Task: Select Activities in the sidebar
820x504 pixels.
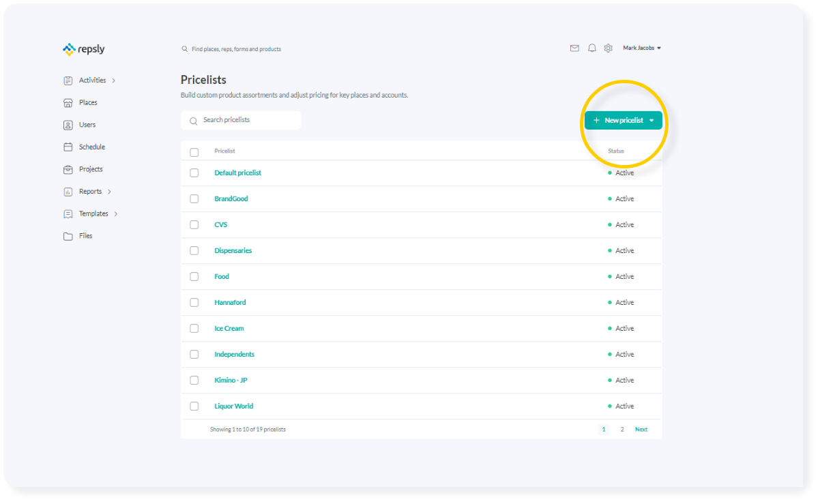Action: (92, 80)
